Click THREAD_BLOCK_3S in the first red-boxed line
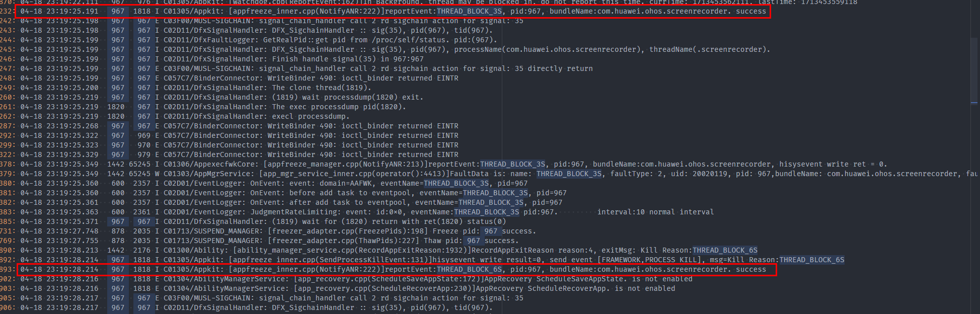Viewport: 980px width, 314px height. click(x=469, y=11)
